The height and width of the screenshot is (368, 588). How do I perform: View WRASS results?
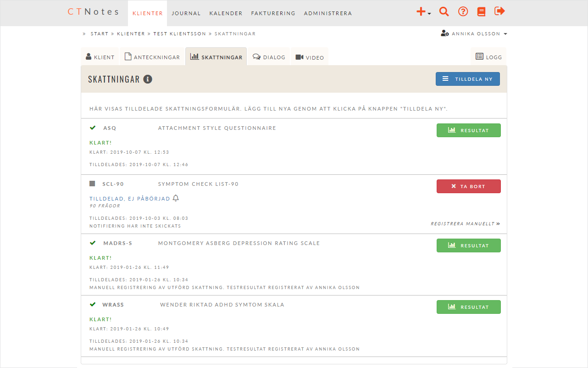469,307
